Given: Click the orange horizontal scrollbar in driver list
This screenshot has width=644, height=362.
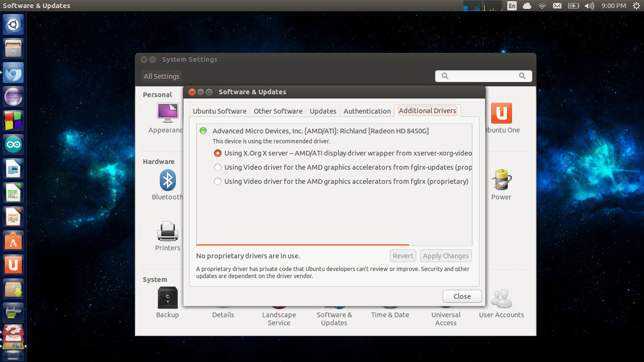Looking at the screenshot, I should pos(302,245).
